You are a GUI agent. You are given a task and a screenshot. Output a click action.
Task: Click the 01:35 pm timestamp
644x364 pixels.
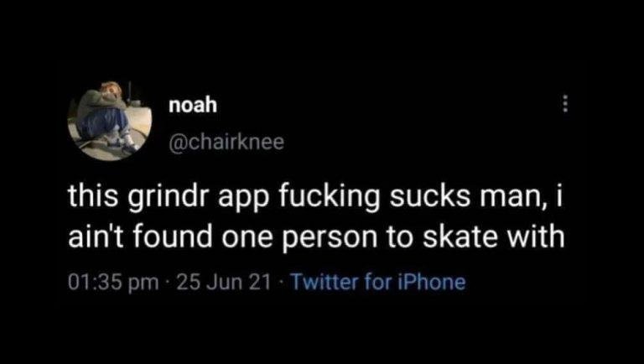(114, 283)
